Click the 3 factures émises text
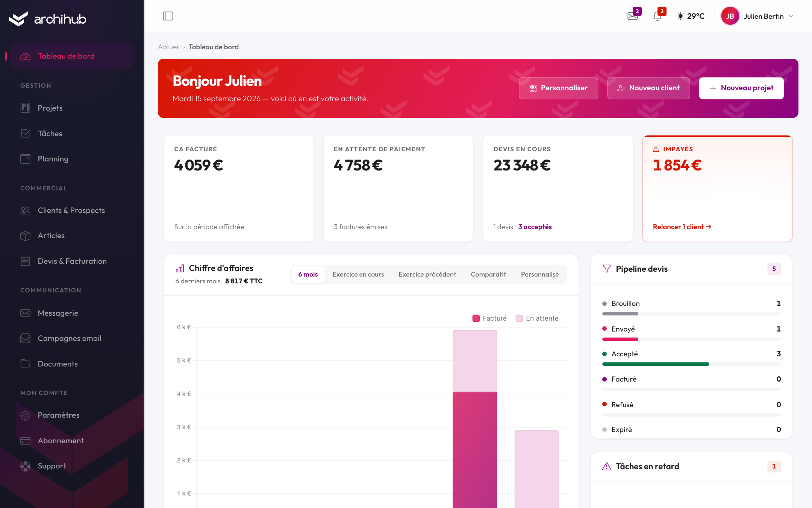The height and width of the screenshot is (508, 812). (361, 227)
